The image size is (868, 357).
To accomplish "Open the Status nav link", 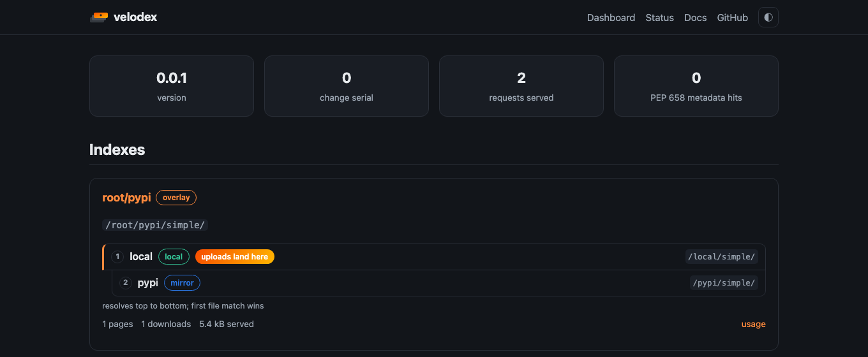I will (x=660, y=18).
